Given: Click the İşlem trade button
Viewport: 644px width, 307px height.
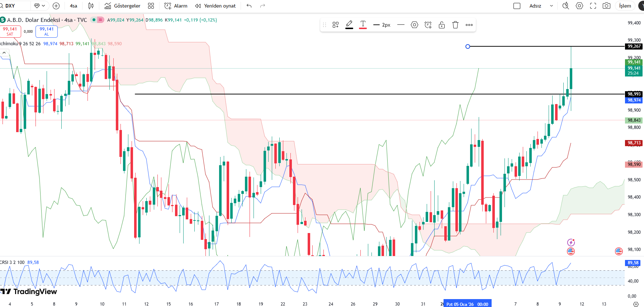Looking at the screenshot, I should (625, 6).
